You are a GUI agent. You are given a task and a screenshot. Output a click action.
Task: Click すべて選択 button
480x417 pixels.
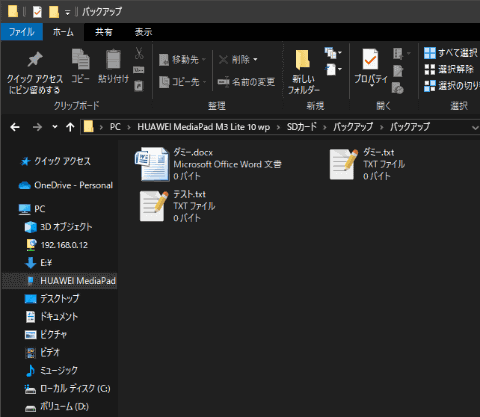(451, 53)
